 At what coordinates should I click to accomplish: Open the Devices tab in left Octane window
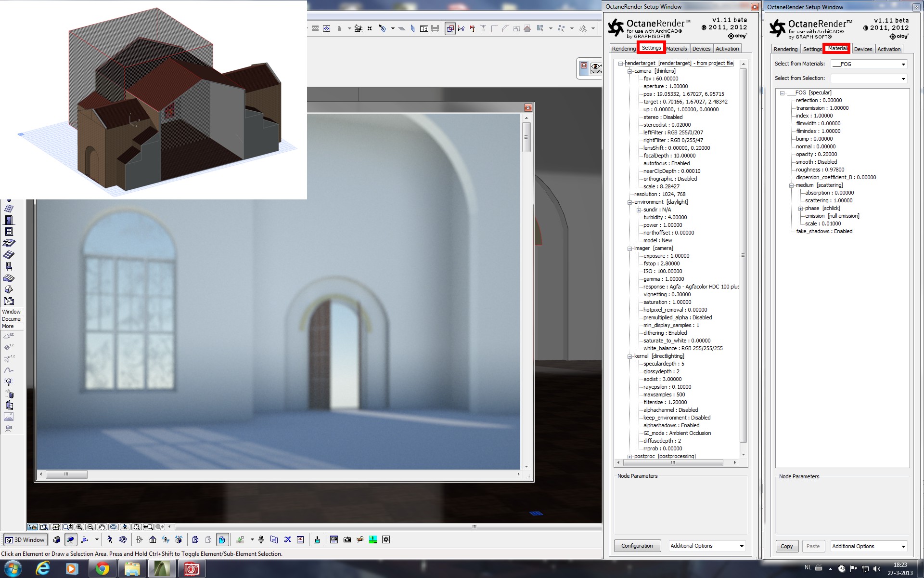(701, 49)
